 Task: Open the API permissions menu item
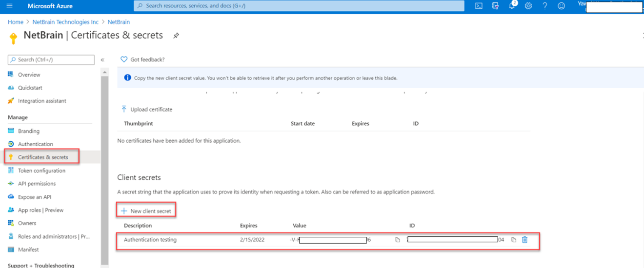click(x=37, y=184)
